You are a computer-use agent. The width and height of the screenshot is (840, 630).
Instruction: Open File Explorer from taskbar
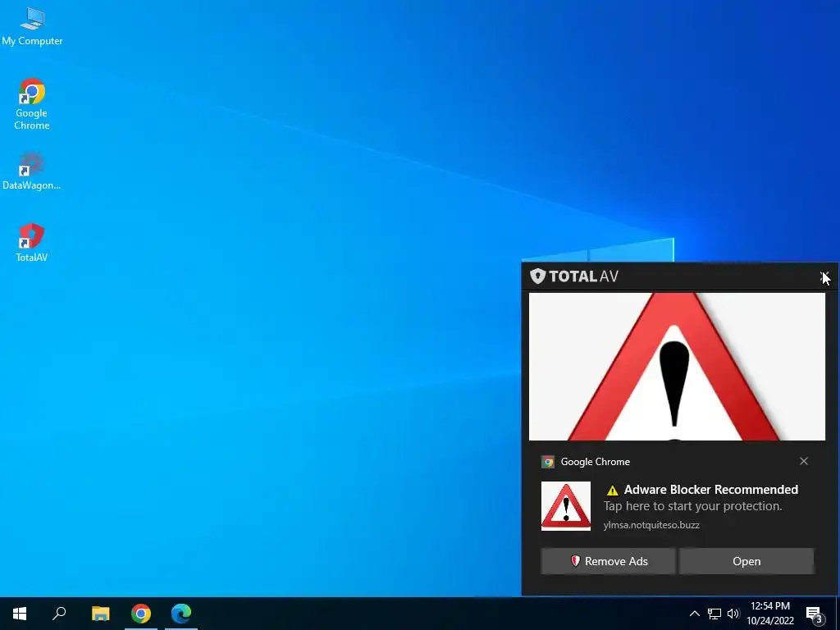pos(100,614)
